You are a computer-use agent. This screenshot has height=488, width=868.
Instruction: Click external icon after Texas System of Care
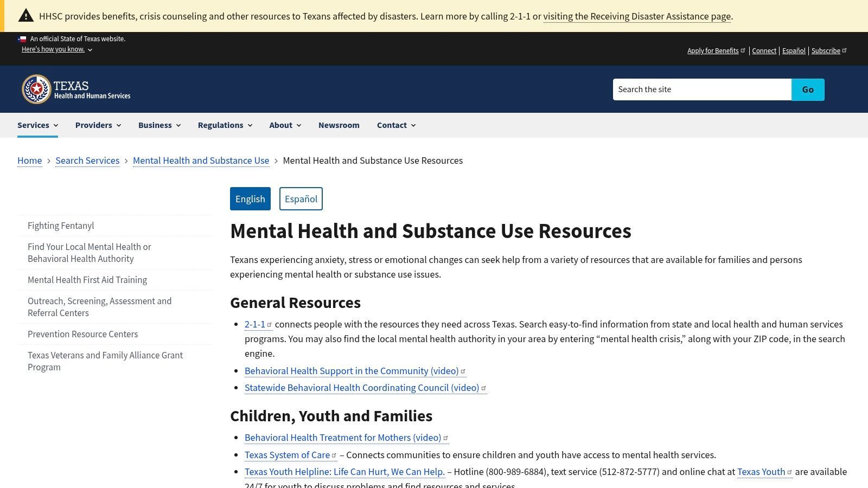[334, 455]
